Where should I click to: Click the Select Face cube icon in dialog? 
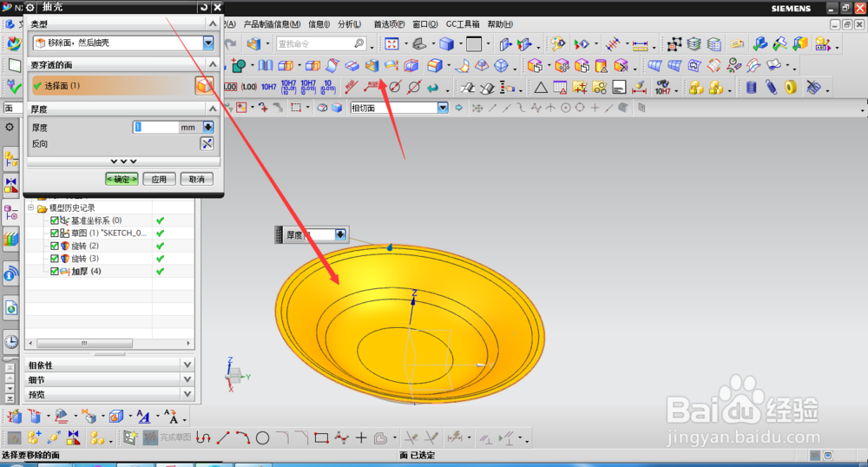204,85
